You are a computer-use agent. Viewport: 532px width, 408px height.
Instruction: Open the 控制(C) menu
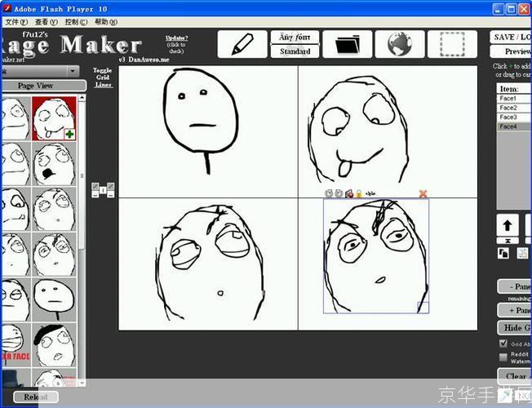pyautogui.click(x=76, y=22)
